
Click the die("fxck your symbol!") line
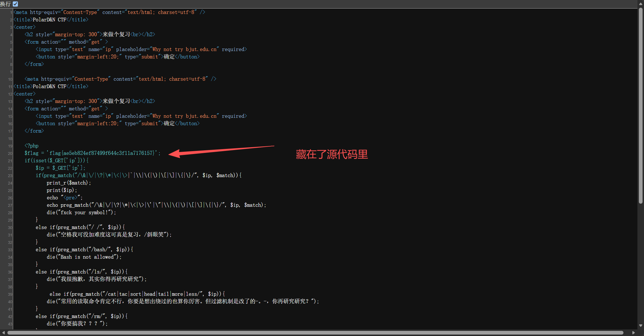pos(81,212)
